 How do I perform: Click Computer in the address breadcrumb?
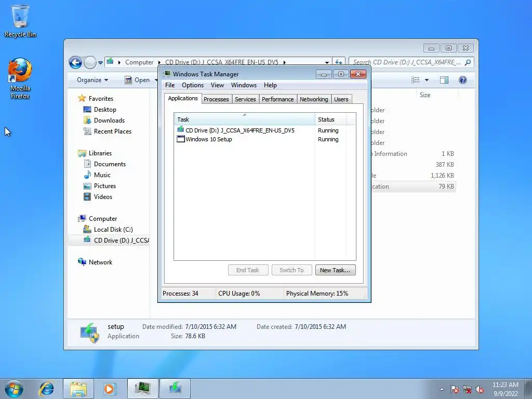point(139,62)
